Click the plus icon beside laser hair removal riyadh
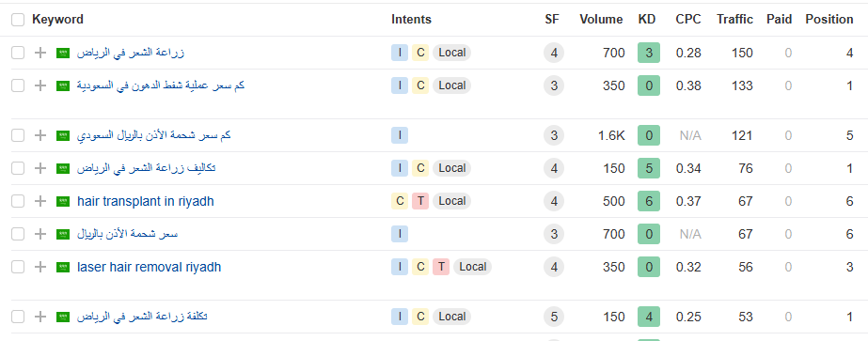This screenshot has height=341, width=868. coord(39,267)
